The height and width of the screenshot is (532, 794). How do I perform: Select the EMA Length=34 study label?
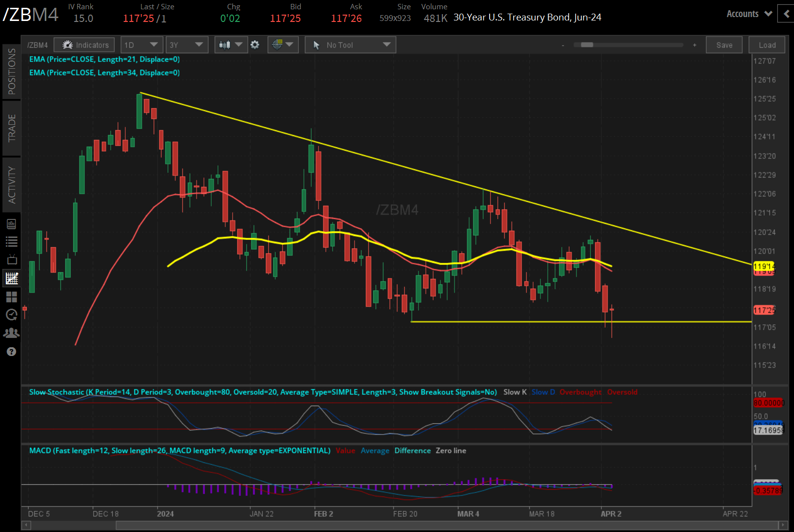104,73
